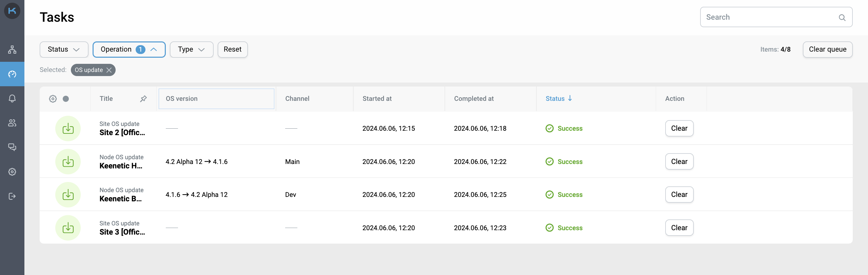
Task: Expand the Status filter dropdown
Action: click(64, 50)
